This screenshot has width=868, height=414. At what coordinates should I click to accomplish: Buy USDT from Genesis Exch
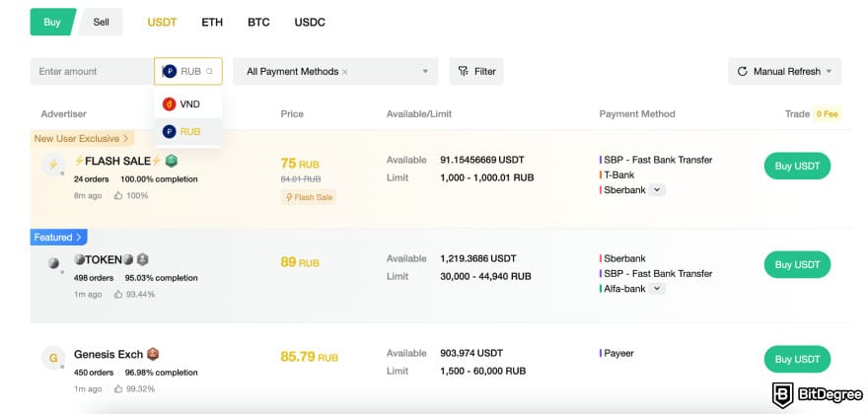coord(797,359)
